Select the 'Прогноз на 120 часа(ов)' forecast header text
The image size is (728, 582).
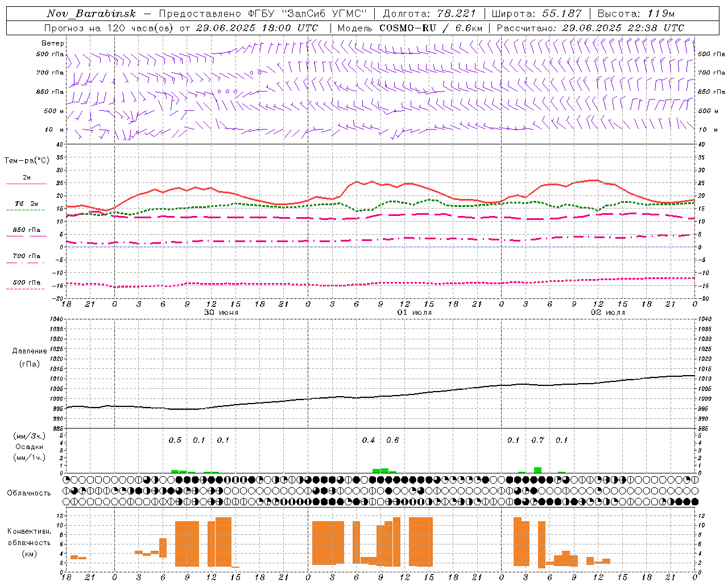pos(109,28)
